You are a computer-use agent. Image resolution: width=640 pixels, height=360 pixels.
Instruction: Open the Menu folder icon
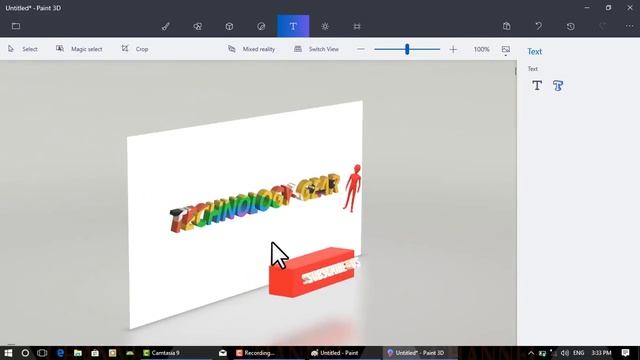(16, 26)
